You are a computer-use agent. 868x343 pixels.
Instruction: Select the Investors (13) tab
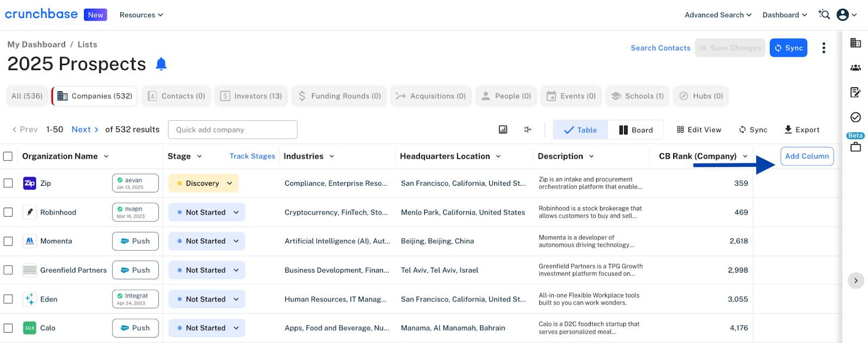tap(251, 96)
